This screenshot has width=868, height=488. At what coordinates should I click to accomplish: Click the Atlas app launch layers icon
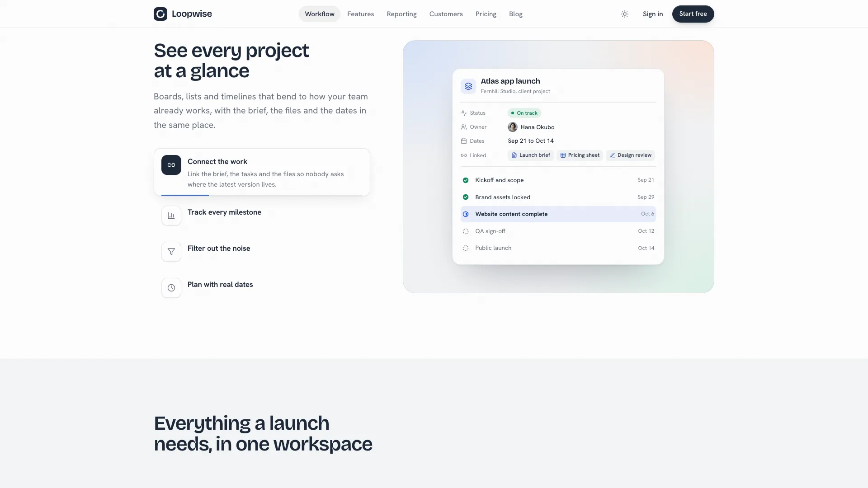point(468,86)
